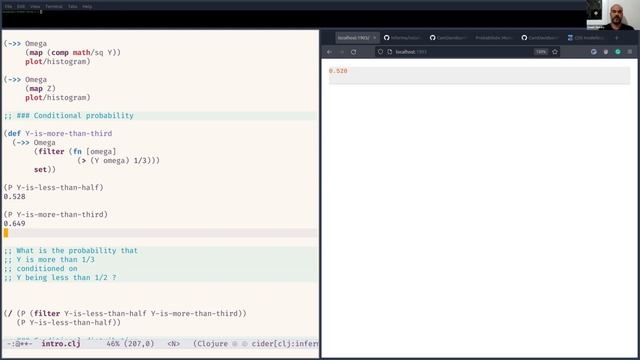Click the zoom level badge in address bar
Screen dimensions: 640x360
[541, 52]
